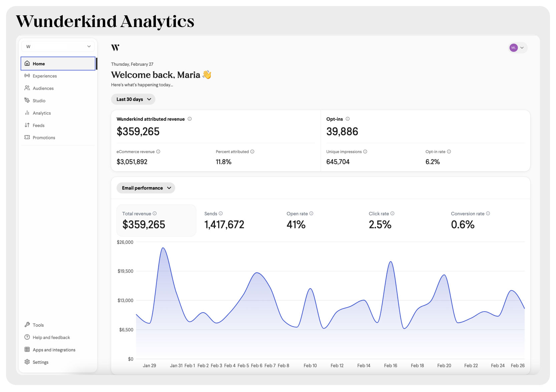
Task: Click info icon next to Percent attributed
Action: click(252, 152)
